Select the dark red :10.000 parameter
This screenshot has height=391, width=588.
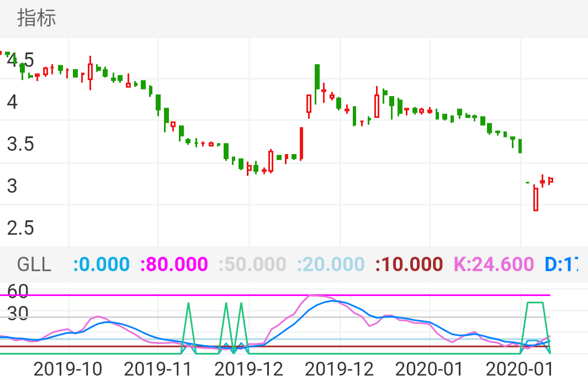(x=409, y=265)
